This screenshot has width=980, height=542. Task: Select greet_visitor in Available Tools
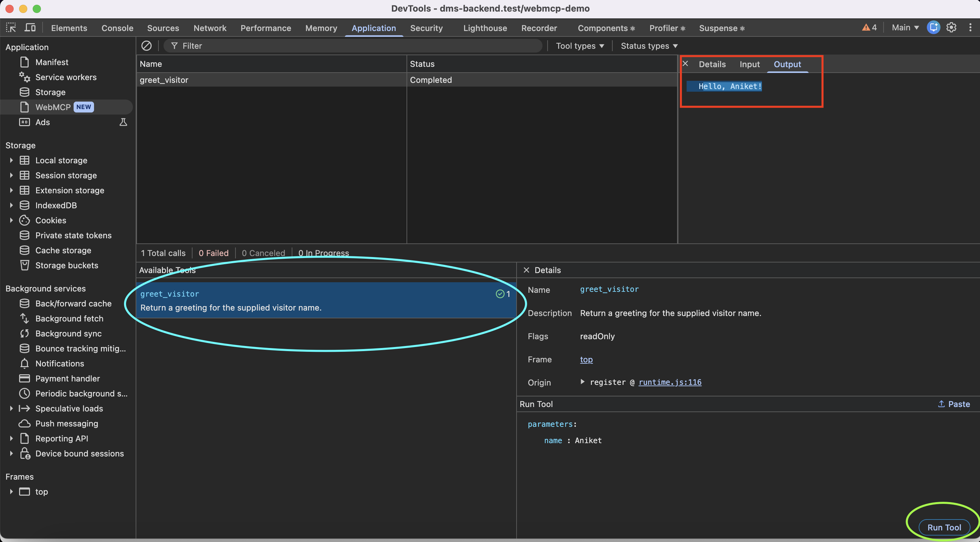326,300
